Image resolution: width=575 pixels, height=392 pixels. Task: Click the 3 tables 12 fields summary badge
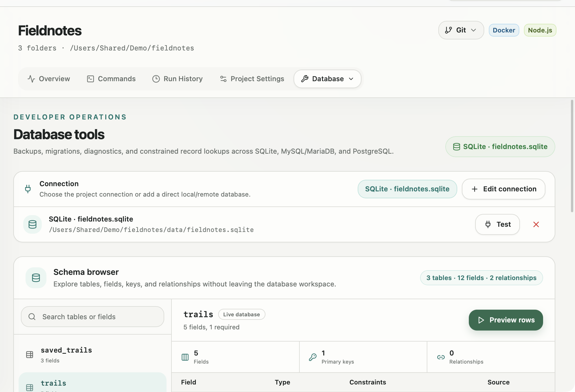click(481, 278)
